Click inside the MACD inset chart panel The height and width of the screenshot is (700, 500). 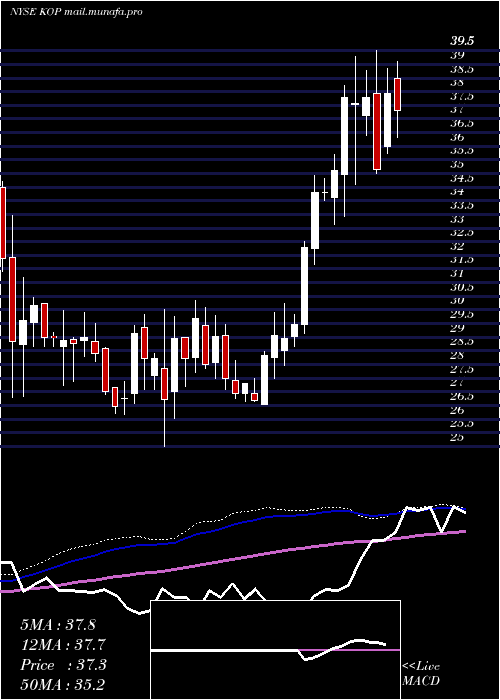coord(275,650)
